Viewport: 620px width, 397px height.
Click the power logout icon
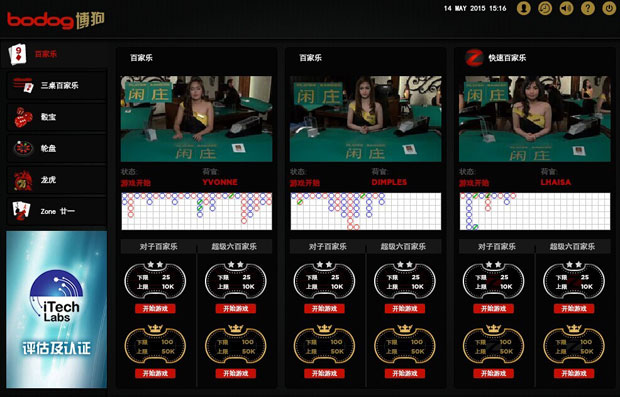point(609,8)
